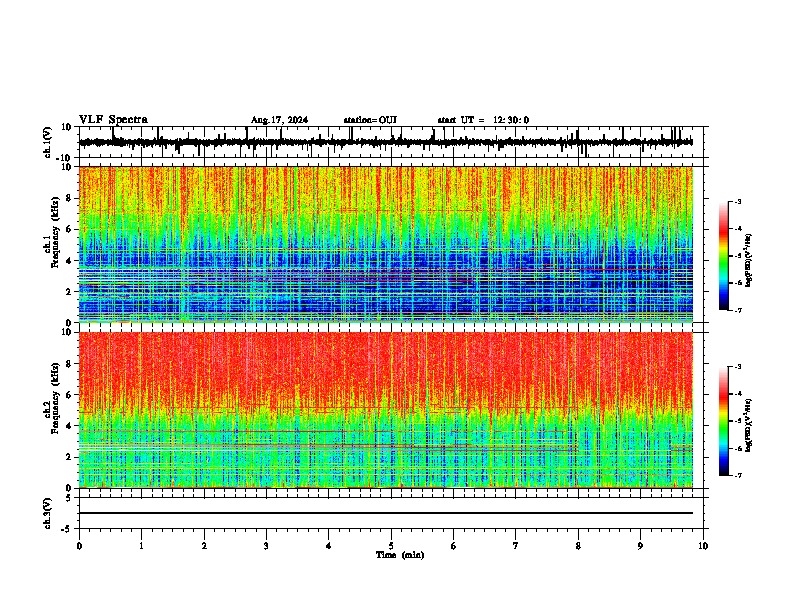Click the "VLF Spectra" plot title
The height and width of the screenshot is (612, 792).
tap(113, 120)
